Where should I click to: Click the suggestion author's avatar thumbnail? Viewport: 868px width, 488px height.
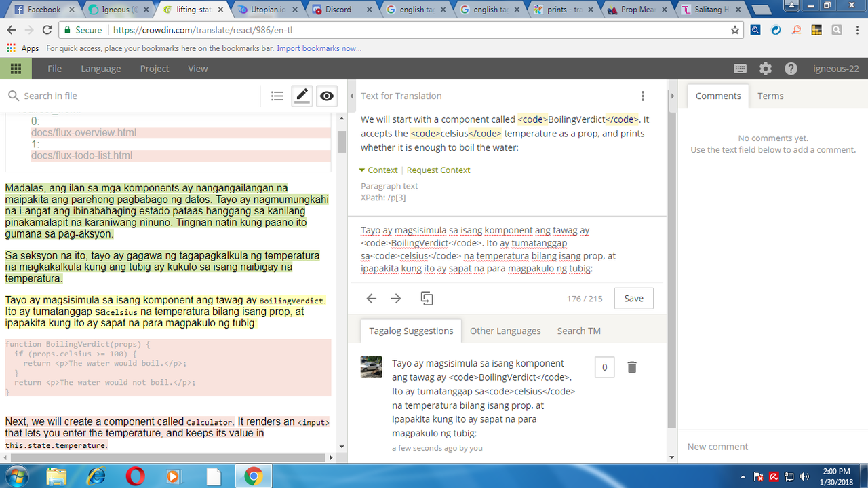pos(371,367)
